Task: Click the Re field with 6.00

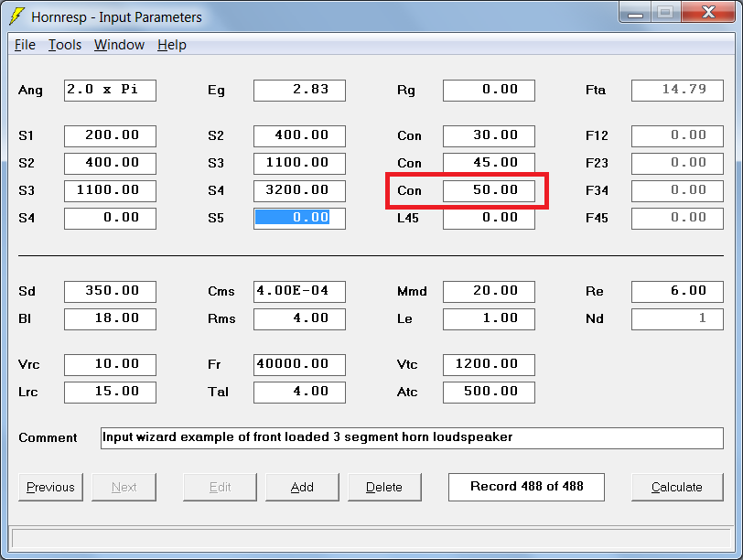Action: [678, 292]
